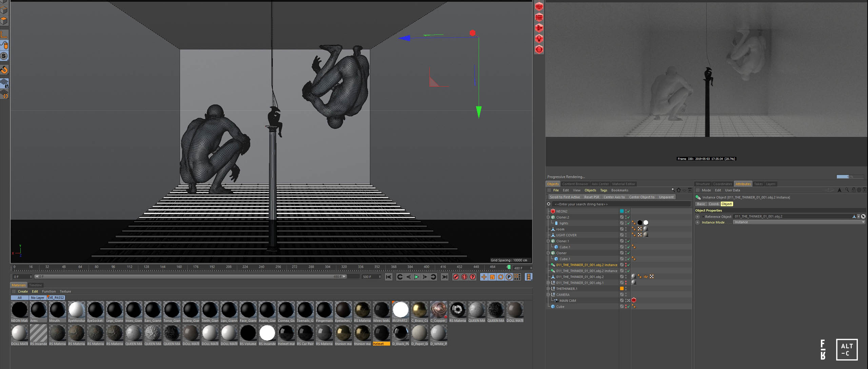Viewport: 868px width, 369px height.
Task: Switch to the Material Editor tab
Action: [623, 184]
